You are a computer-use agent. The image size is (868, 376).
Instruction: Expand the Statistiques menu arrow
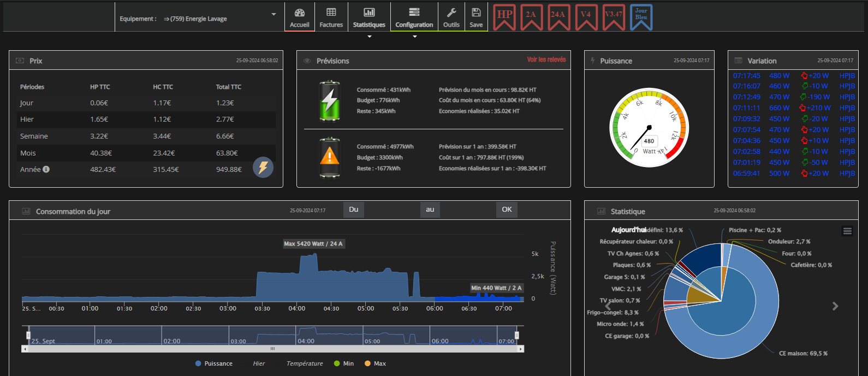370,37
